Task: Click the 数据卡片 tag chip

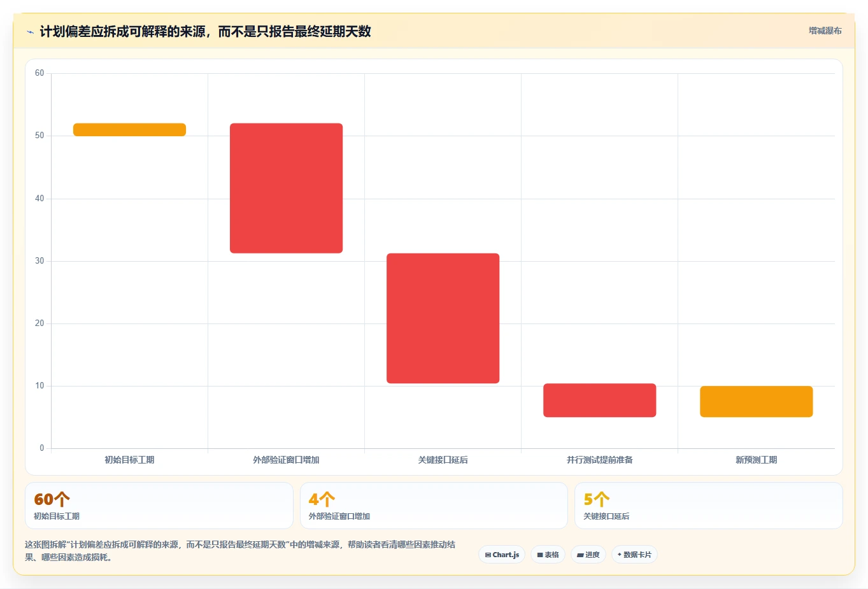Action: pyautogui.click(x=634, y=555)
